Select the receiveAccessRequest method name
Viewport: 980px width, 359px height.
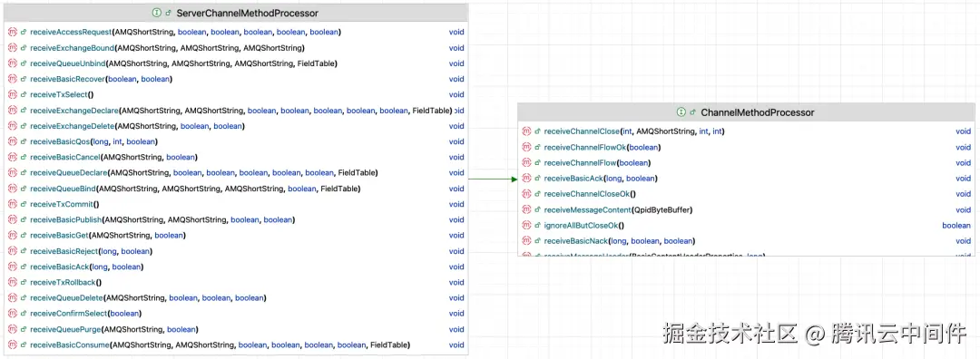tap(71, 32)
